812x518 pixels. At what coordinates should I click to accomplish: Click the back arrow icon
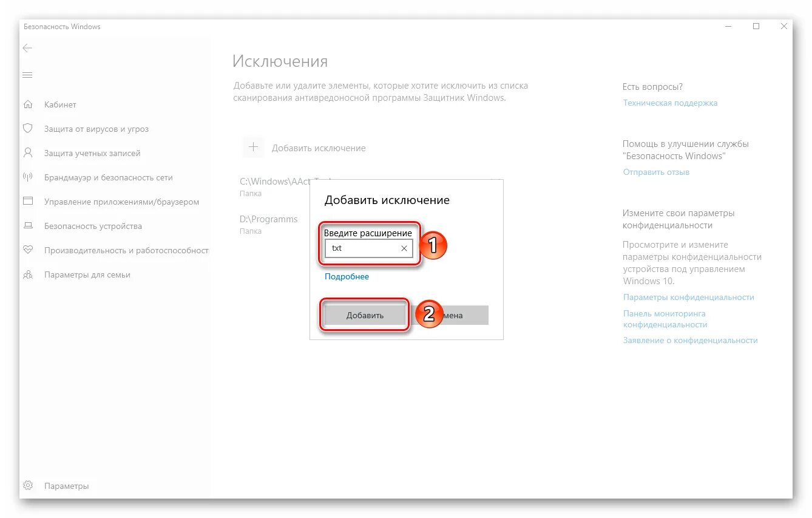(27, 48)
